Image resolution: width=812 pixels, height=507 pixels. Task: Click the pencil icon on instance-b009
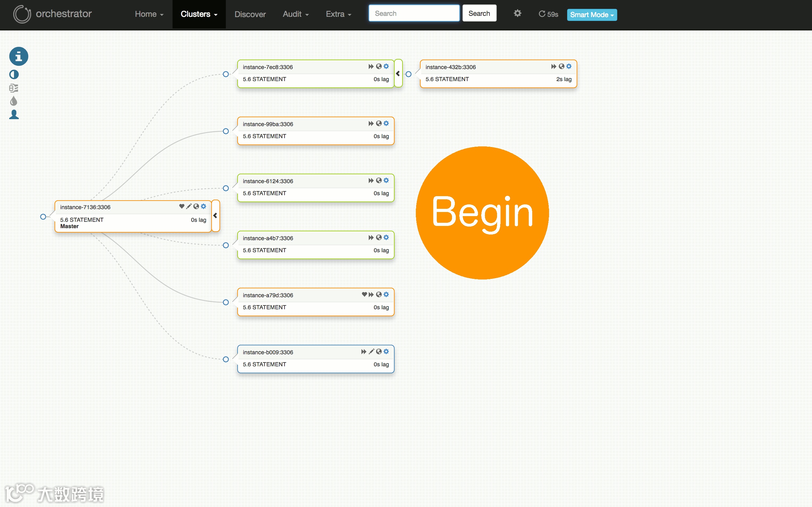coord(371,351)
